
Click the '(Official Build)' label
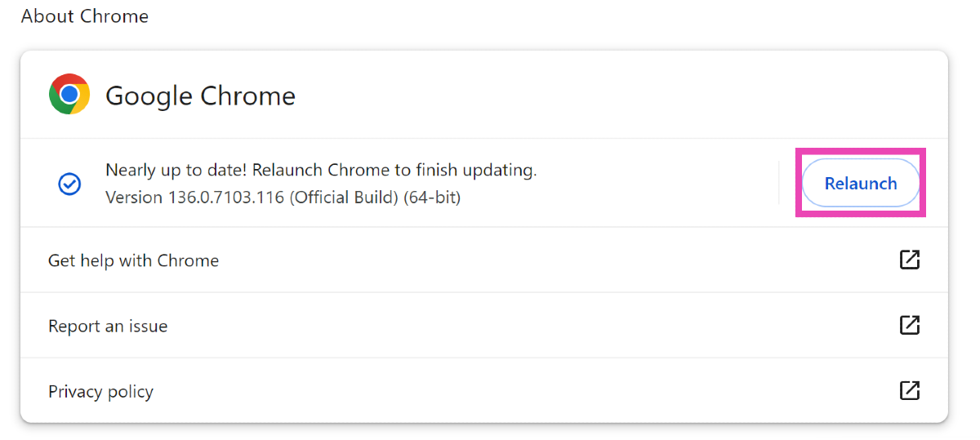[344, 198]
